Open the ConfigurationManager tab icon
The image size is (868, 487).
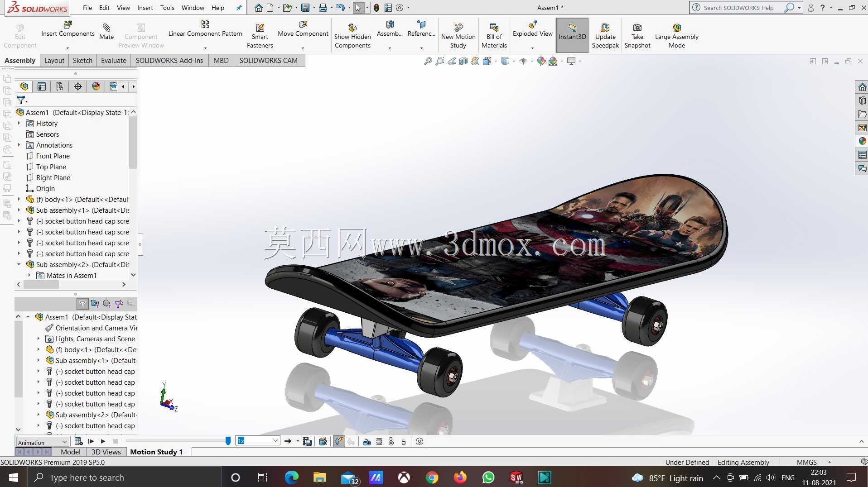coord(59,86)
